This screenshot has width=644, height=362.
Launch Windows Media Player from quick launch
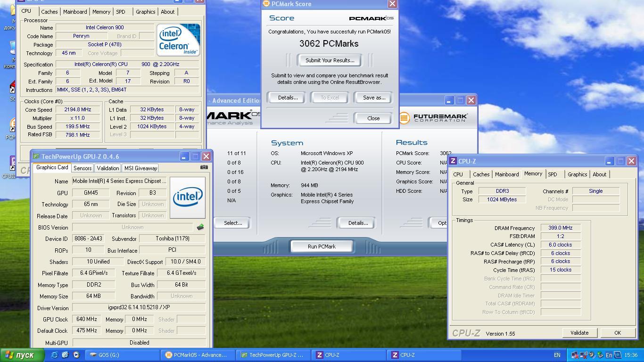(76, 355)
